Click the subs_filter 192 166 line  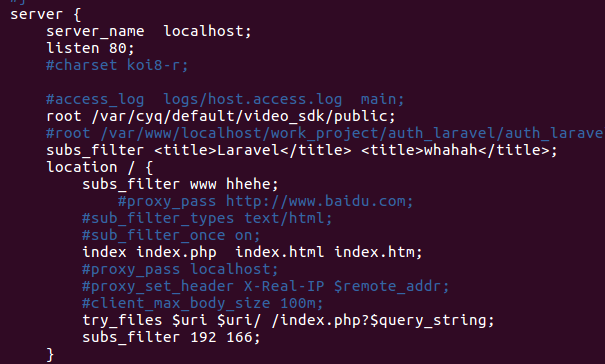coord(171,337)
